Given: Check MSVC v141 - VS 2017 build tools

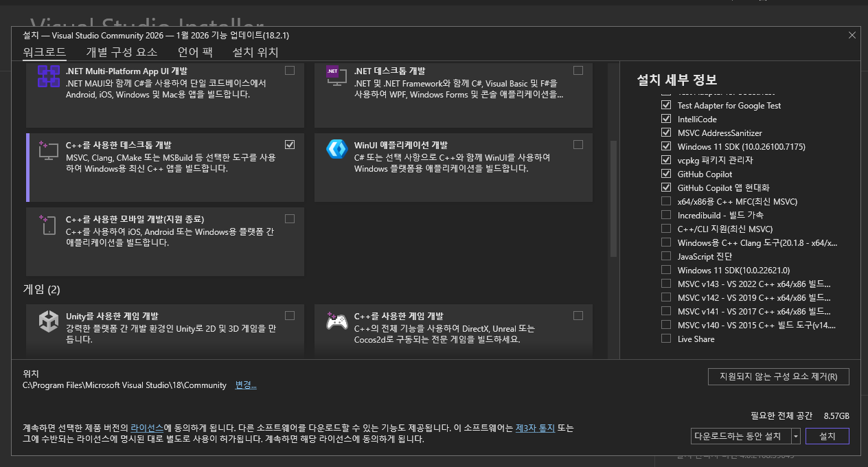Looking at the screenshot, I should coord(666,311).
